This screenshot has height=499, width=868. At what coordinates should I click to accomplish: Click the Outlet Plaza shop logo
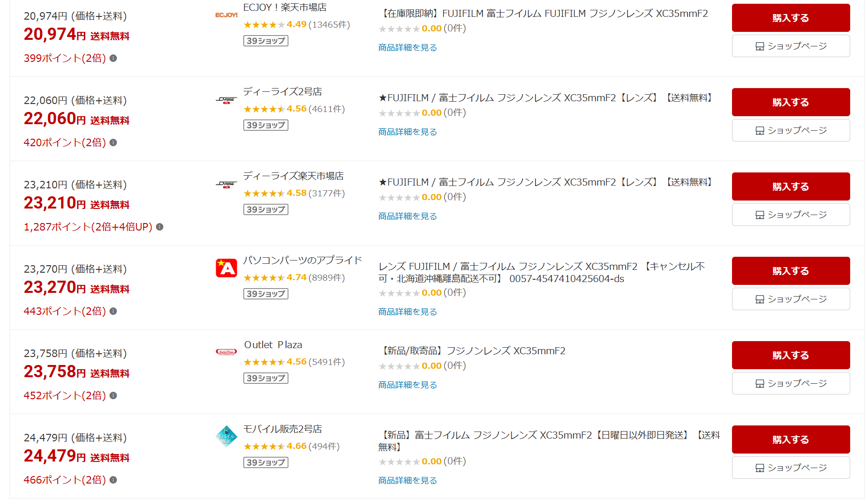(226, 352)
